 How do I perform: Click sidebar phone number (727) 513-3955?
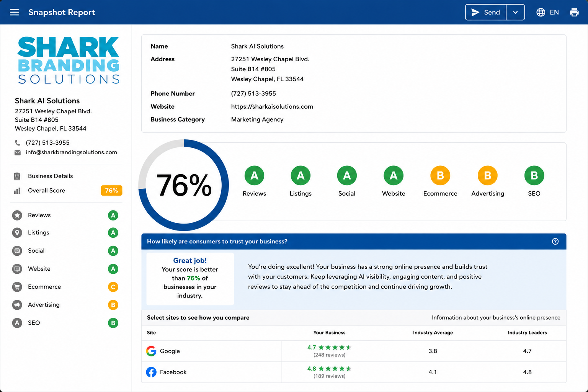pos(48,143)
